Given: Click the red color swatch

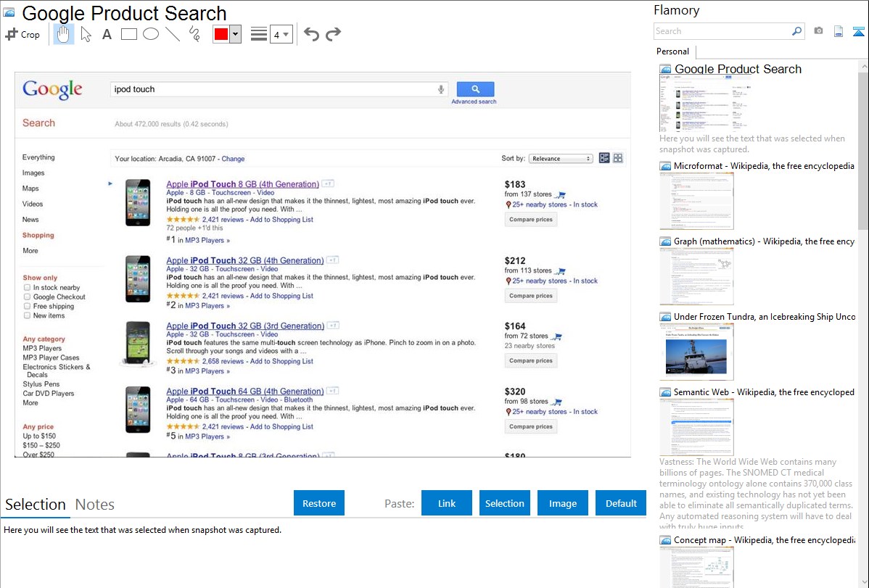Looking at the screenshot, I should pos(221,34).
